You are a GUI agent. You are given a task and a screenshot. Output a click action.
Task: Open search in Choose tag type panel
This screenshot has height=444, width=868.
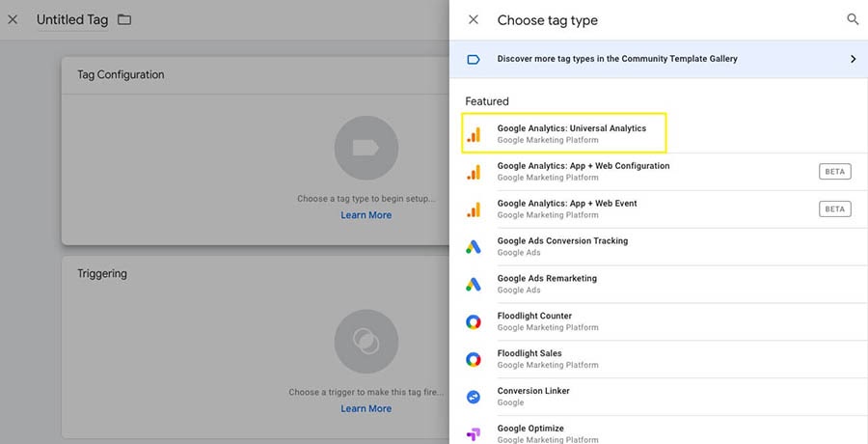[853, 20]
